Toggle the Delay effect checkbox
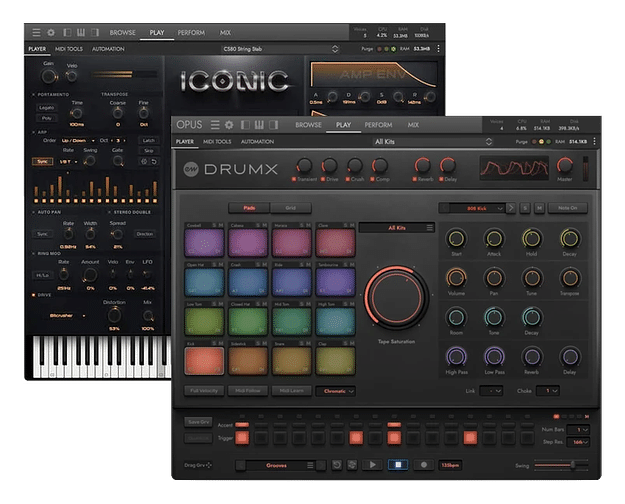The height and width of the screenshot is (504, 625). point(441,179)
